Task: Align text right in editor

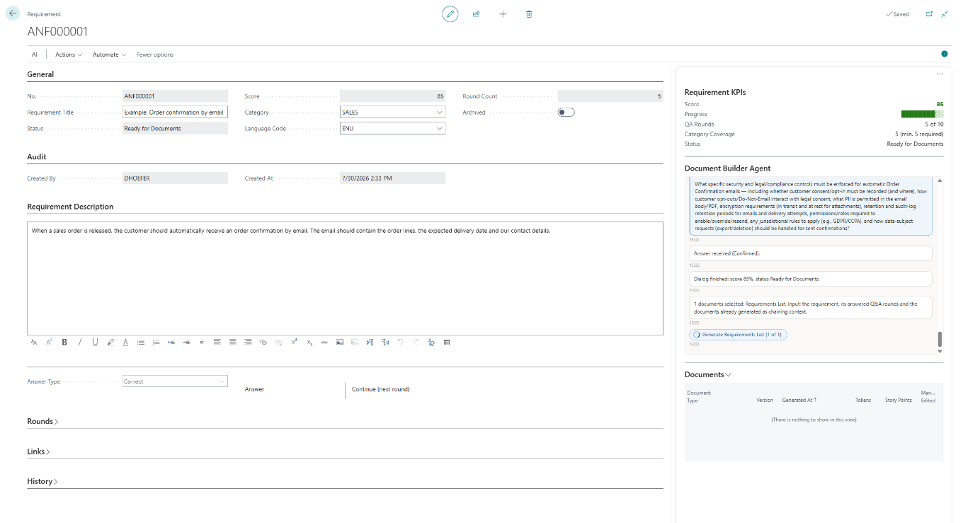Action: (x=248, y=343)
